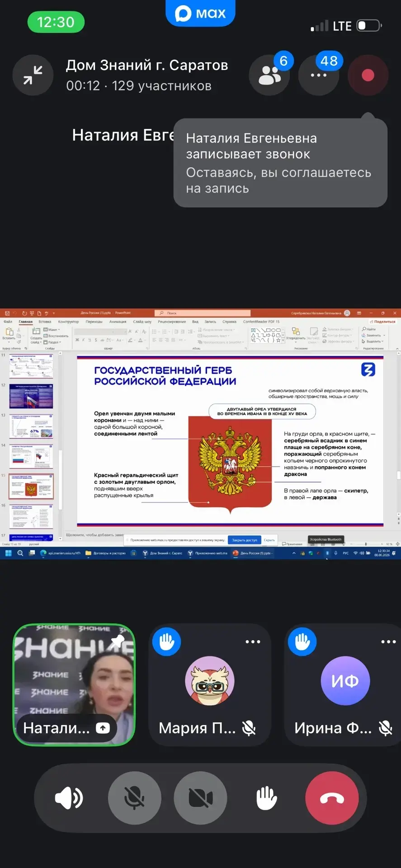Click font color A swatch in ribbon

click(140, 340)
